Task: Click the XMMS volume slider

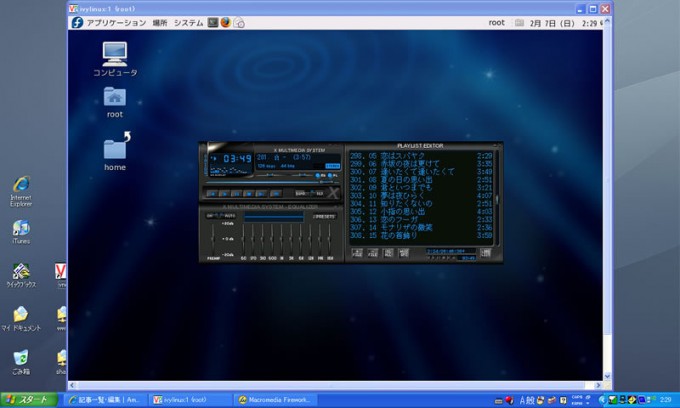Action: coord(269,175)
